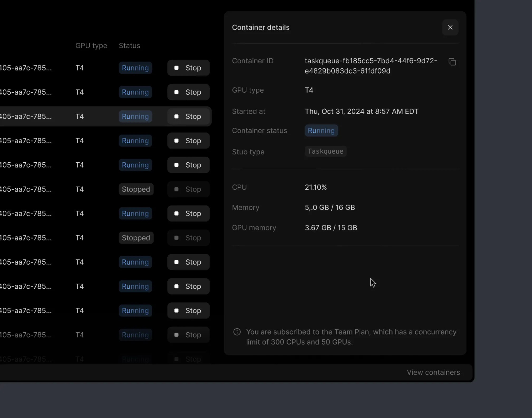Click the CPU usage value 21.10%

315,187
